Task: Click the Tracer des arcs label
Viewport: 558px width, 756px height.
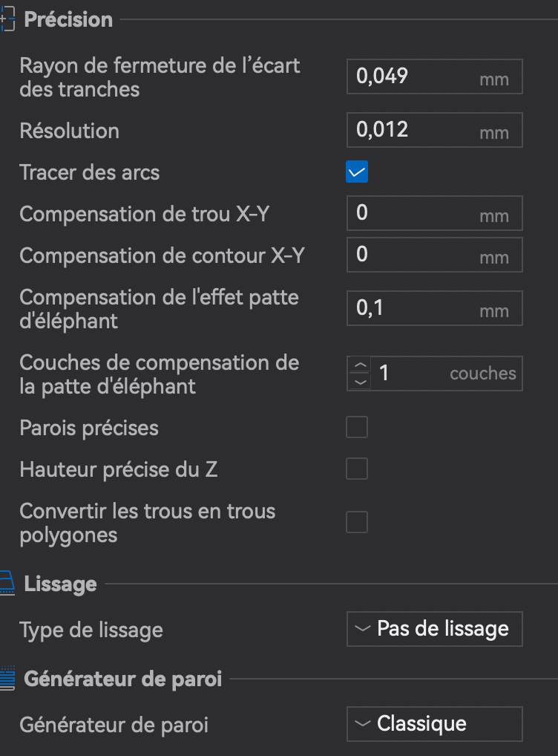Action: pos(90,172)
